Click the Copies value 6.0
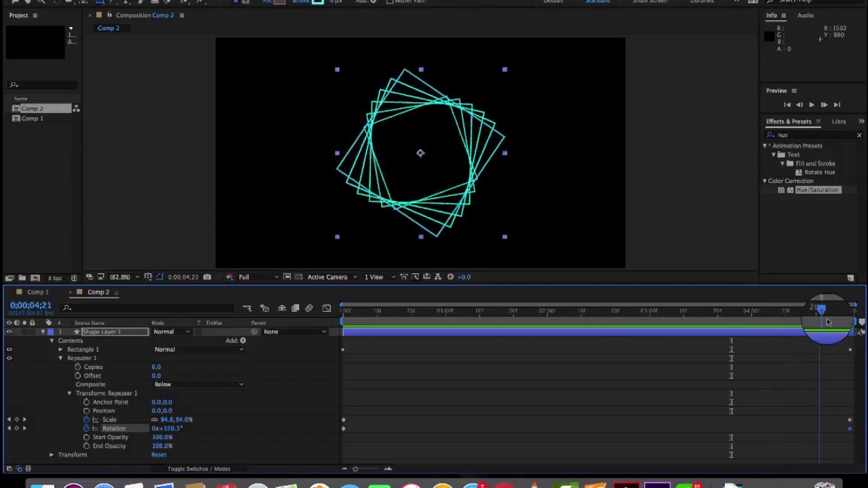 point(156,367)
